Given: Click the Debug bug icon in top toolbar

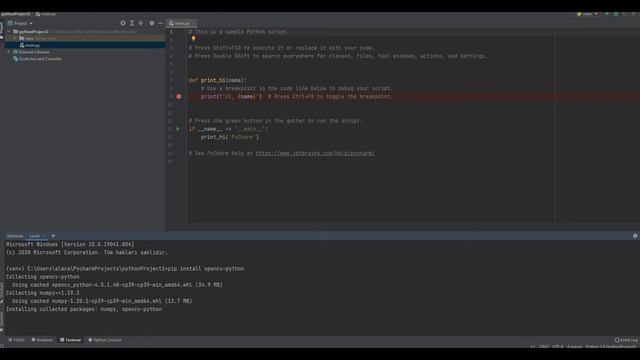Looking at the screenshot, I should point(616,14).
